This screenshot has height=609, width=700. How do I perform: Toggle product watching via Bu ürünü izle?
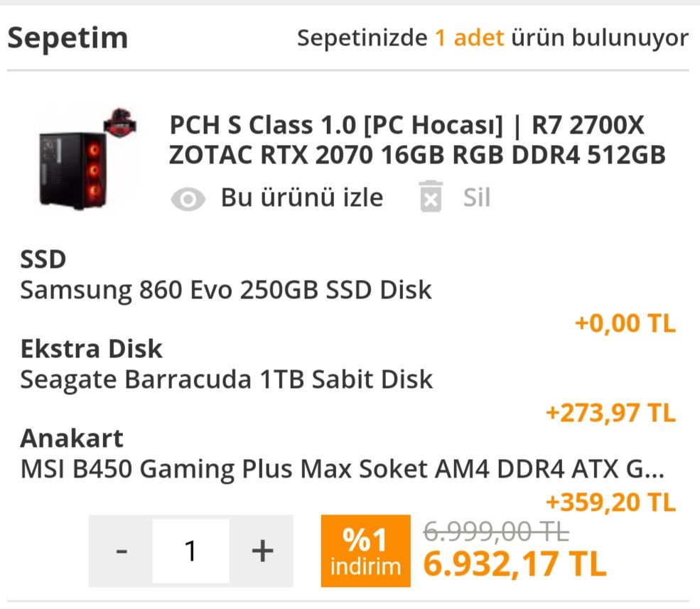click(304, 198)
